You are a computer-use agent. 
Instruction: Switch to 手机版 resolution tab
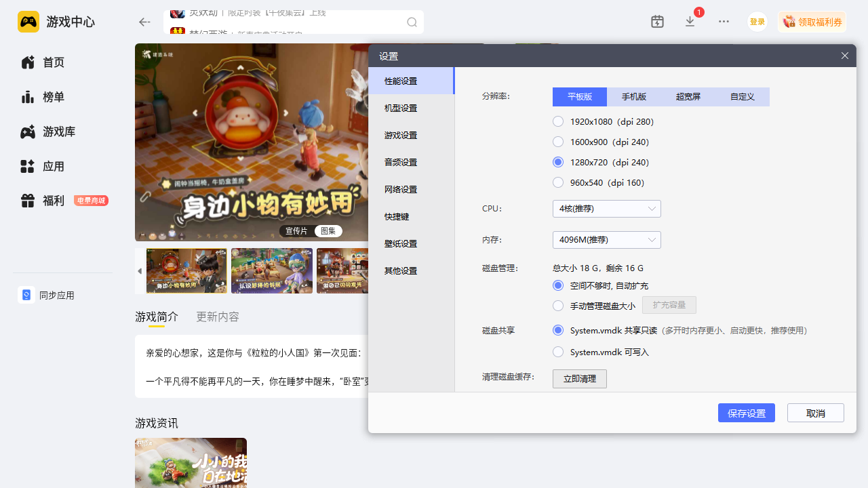pos(633,97)
